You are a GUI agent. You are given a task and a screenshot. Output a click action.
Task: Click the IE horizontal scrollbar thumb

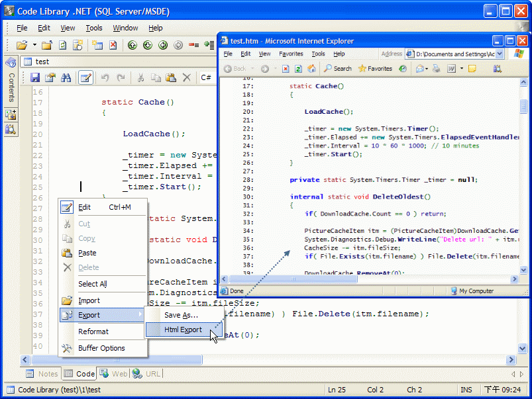[x=293, y=279]
